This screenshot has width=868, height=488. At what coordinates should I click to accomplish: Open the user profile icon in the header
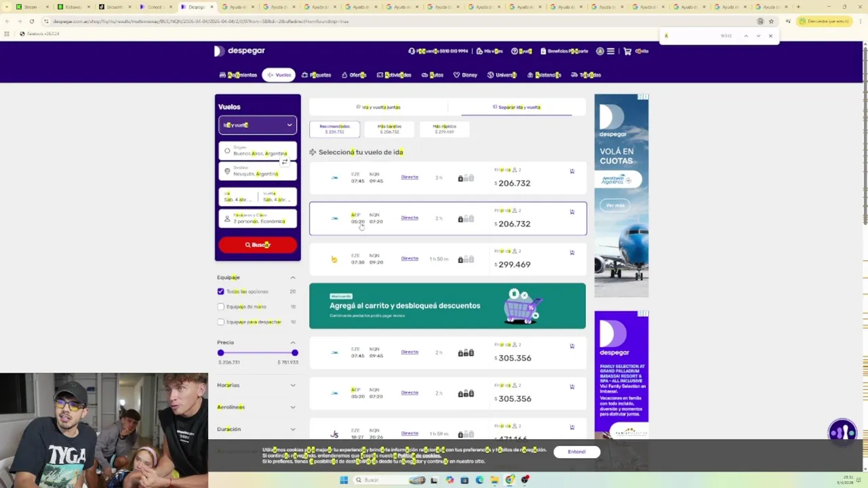coord(600,51)
